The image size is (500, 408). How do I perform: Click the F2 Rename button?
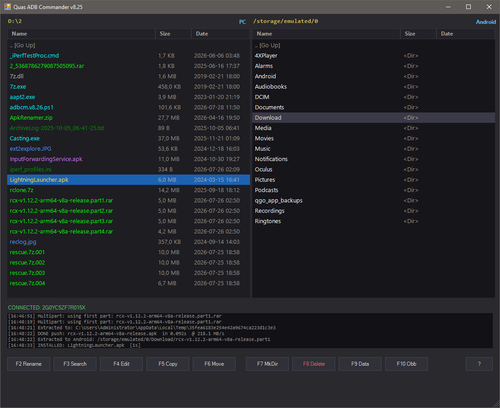(x=29, y=364)
